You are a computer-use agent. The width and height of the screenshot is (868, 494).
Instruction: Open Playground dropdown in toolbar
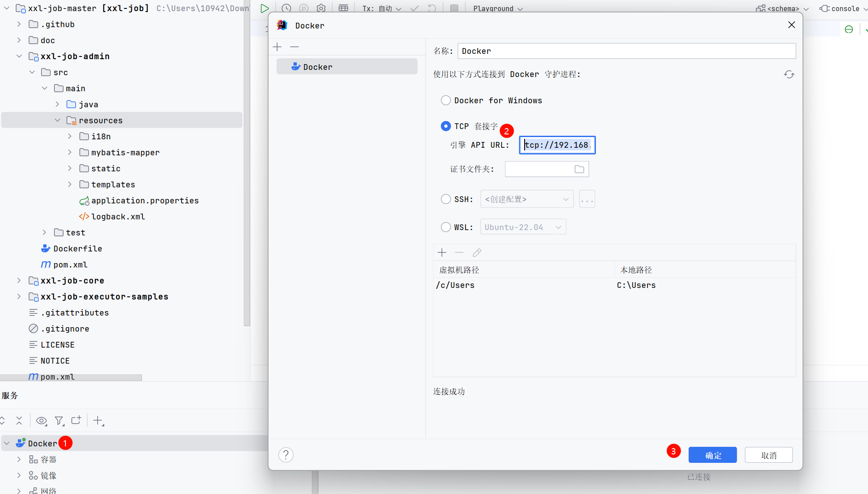pyautogui.click(x=498, y=8)
